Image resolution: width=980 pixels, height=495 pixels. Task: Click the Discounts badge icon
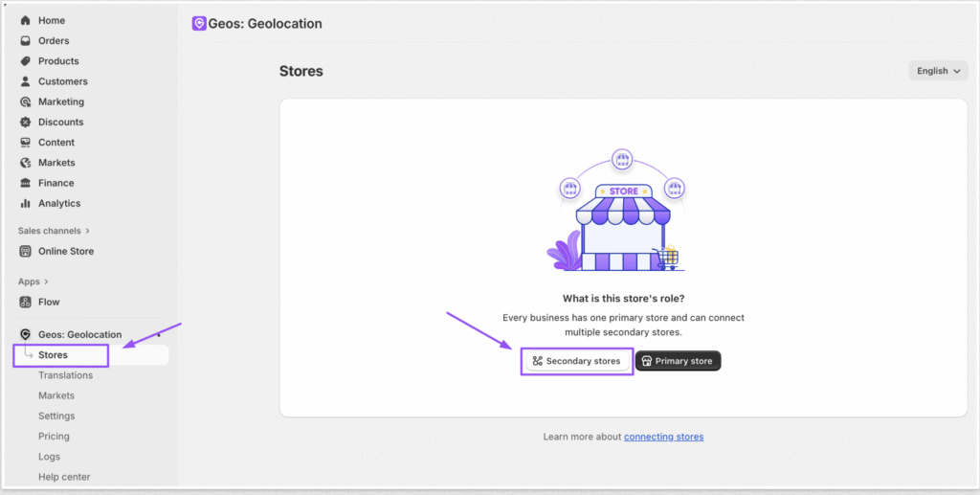click(26, 123)
